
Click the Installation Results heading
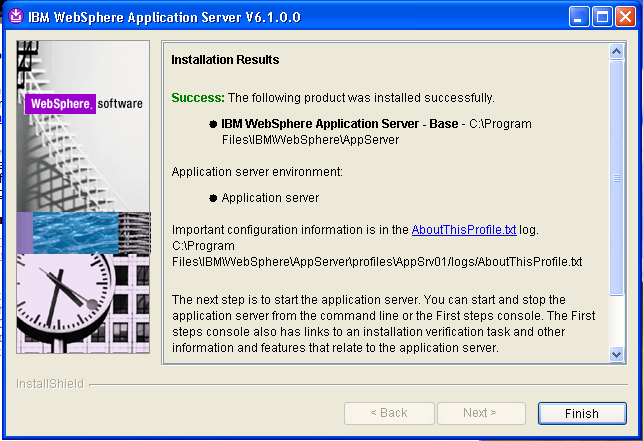(225, 60)
